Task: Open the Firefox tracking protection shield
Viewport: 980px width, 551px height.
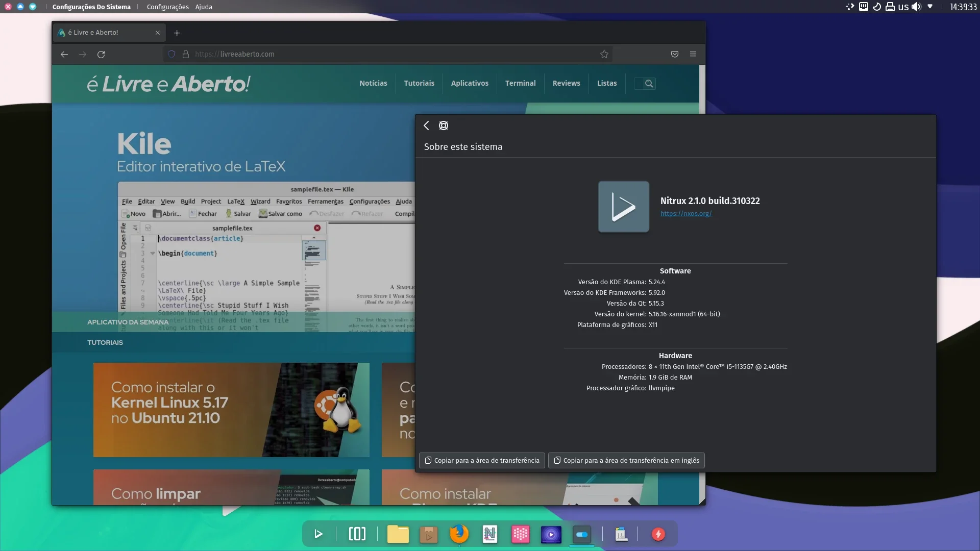Action: 171,54
